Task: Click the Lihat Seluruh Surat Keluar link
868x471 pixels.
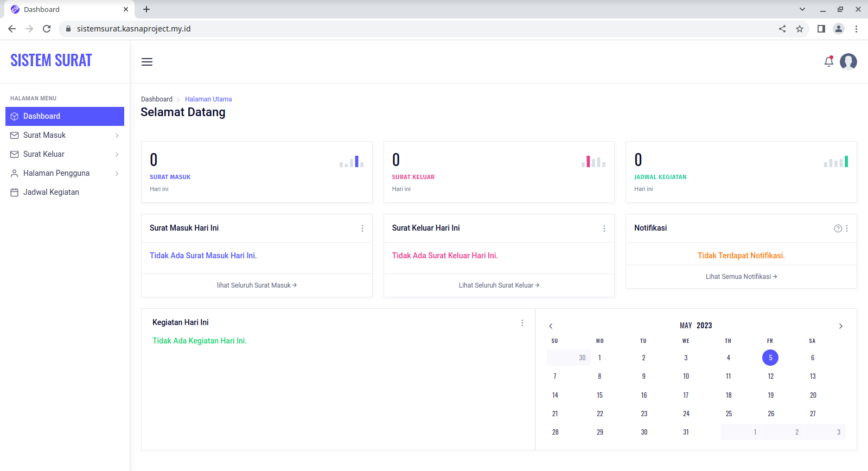Action: [499, 285]
